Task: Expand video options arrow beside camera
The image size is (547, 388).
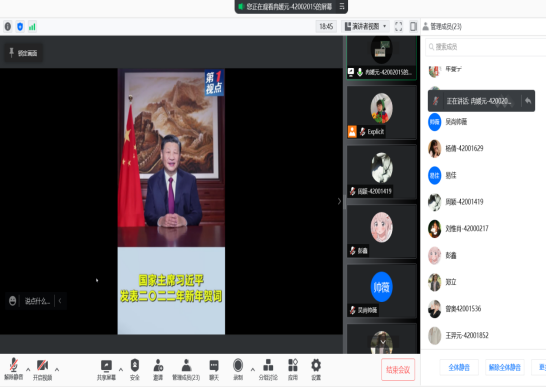Action: (x=57, y=369)
